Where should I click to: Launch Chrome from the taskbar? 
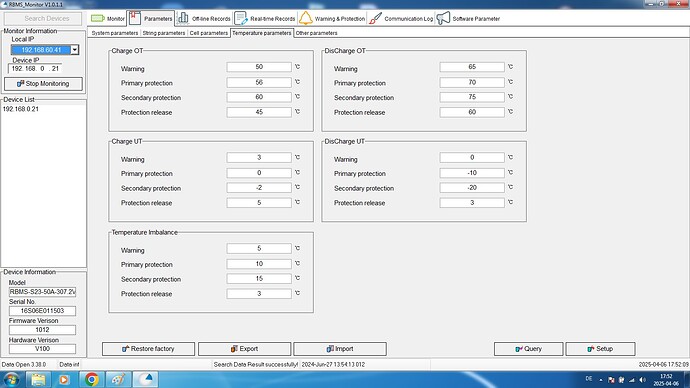click(x=92, y=379)
